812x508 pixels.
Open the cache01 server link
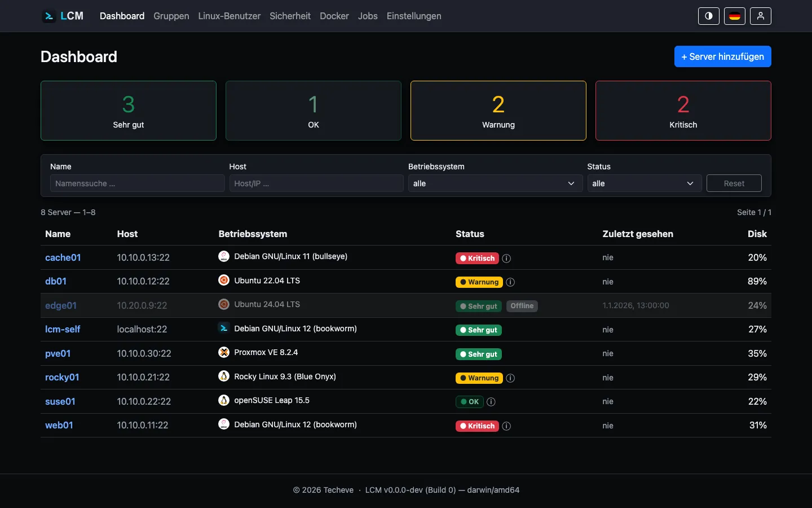click(63, 257)
